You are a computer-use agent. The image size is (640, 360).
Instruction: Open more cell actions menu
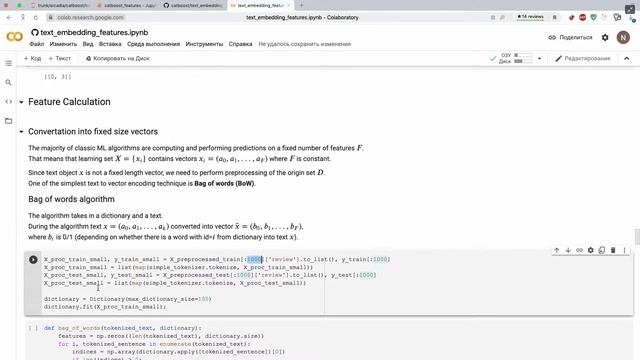(x=624, y=250)
